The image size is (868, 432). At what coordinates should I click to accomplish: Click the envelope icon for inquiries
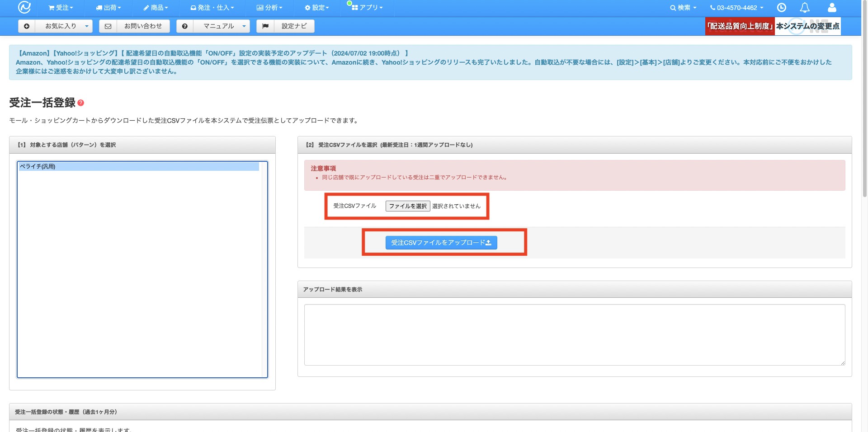point(108,26)
